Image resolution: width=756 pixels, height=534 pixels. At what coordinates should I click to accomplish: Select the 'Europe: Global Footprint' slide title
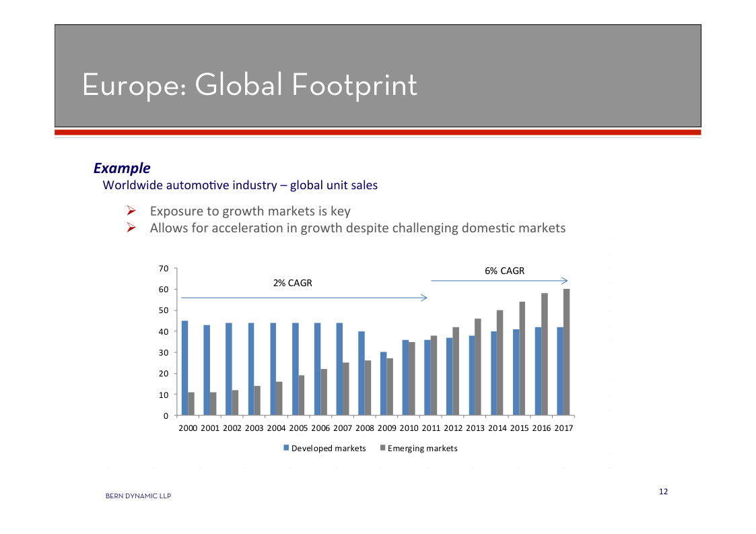coord(250,86)
